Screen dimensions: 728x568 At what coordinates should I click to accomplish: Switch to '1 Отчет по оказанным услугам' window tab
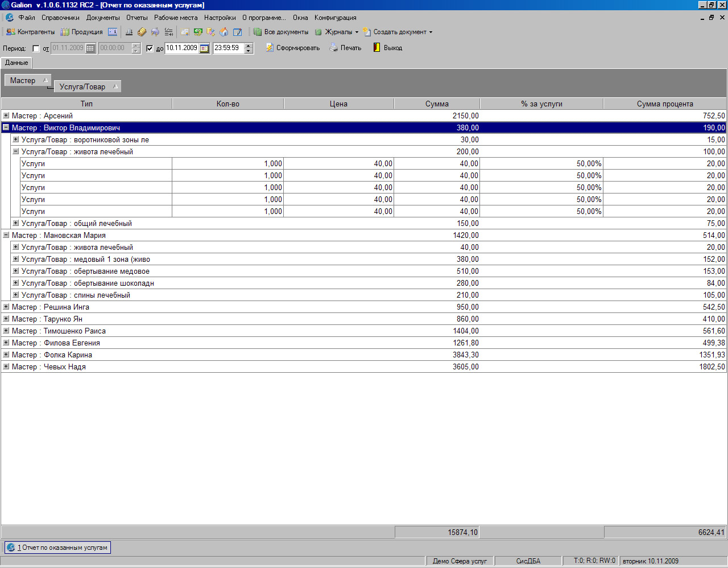[57, 548]
